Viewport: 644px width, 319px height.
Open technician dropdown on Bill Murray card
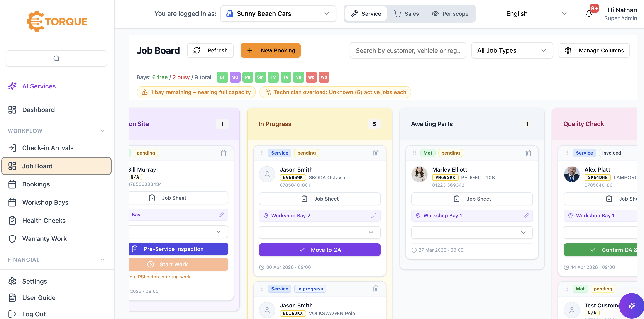178,232
